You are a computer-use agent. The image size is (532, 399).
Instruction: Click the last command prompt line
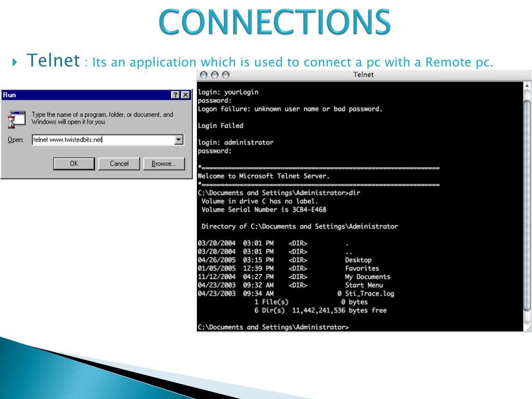(x=273, y=327)
